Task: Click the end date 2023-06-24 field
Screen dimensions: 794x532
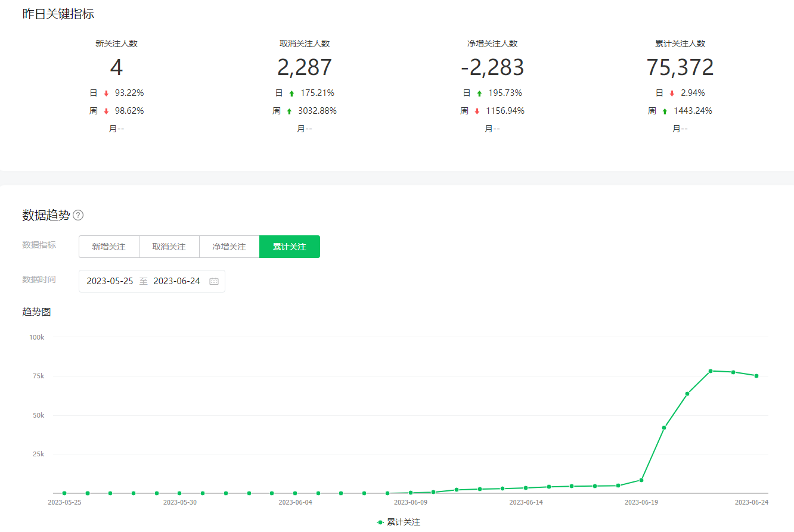Action: pos(176,281)
